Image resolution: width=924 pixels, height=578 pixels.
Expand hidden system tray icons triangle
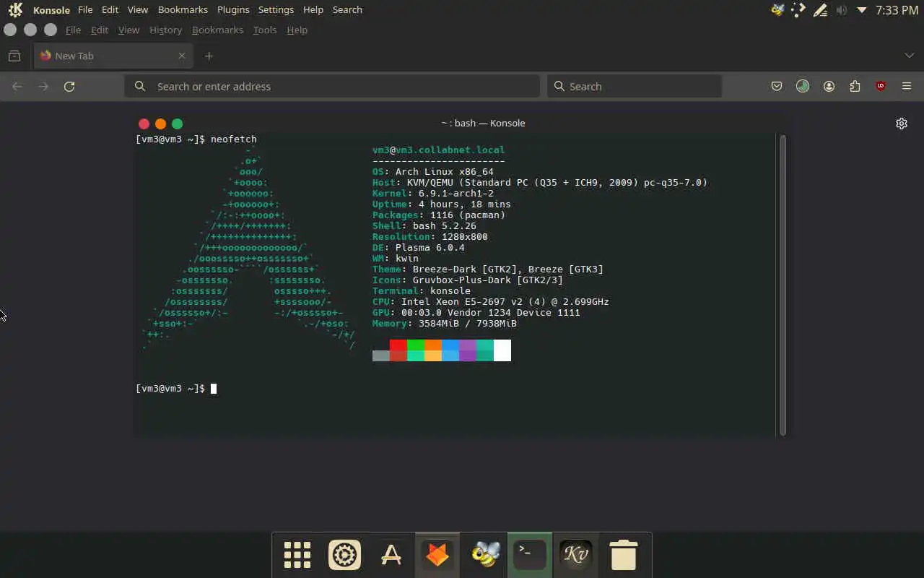861,10
